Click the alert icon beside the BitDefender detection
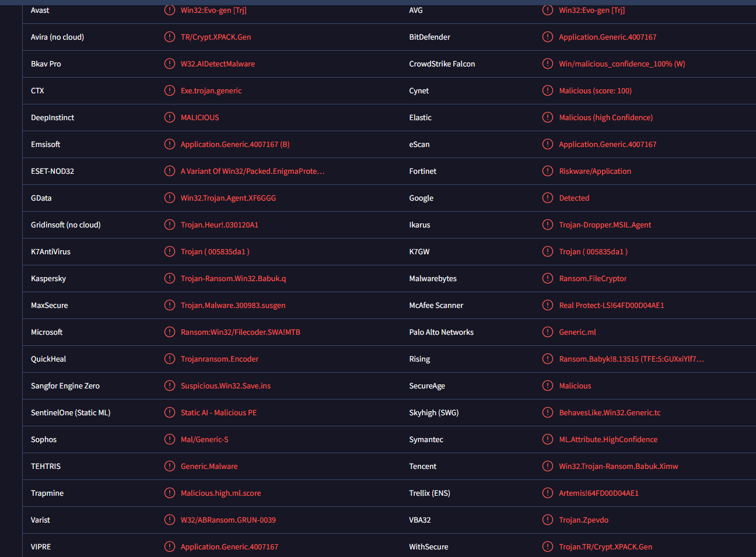 coord(548,37)
